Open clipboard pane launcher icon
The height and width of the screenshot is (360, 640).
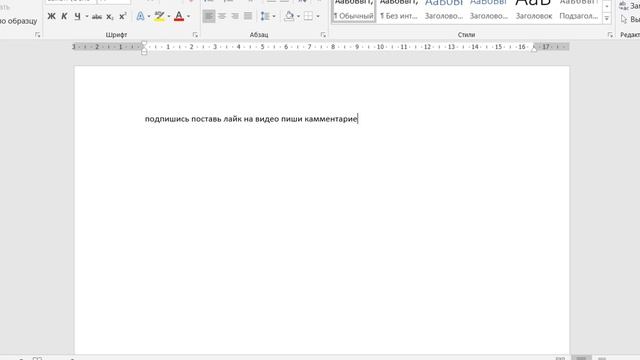point(38,35)
